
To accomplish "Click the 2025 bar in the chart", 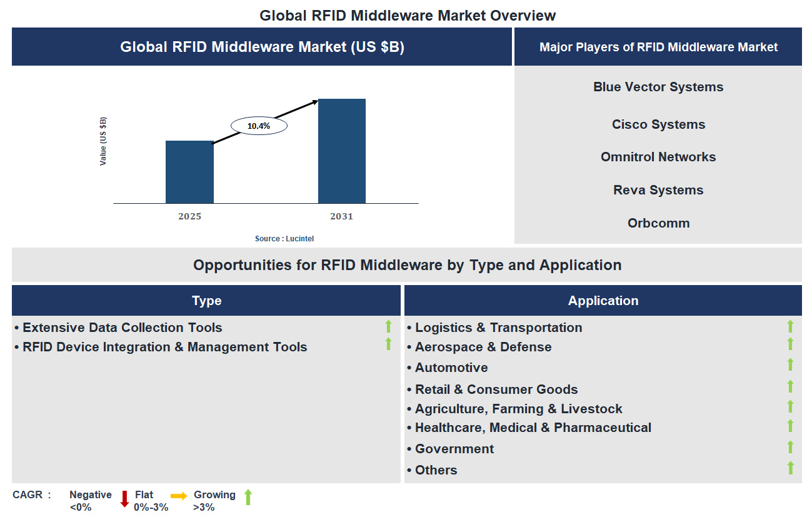I will coord(189,172).
